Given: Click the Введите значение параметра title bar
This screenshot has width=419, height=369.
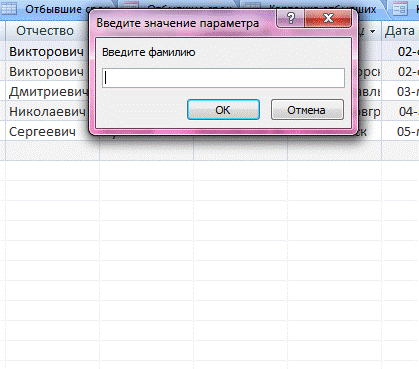Looking at the screenshot, I should click(x=178, y=23).
